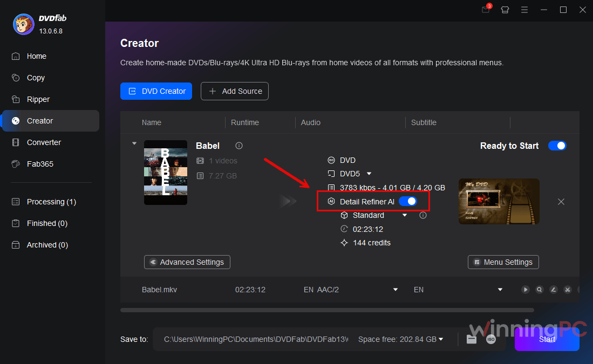
Task: Click the edit pencil icon for Babel.mkv
Action: point(553,290)
